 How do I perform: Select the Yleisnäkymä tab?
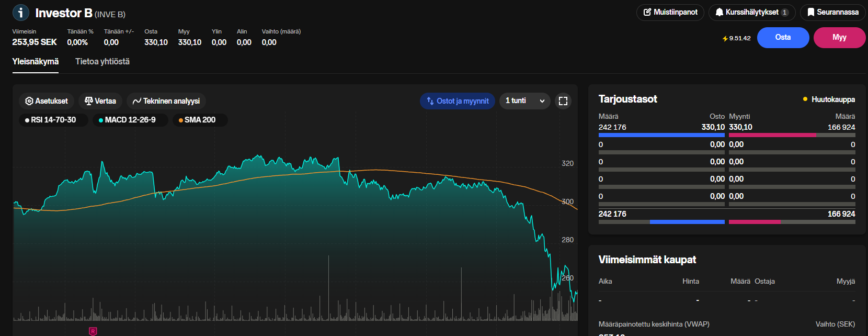pos(36,62)
